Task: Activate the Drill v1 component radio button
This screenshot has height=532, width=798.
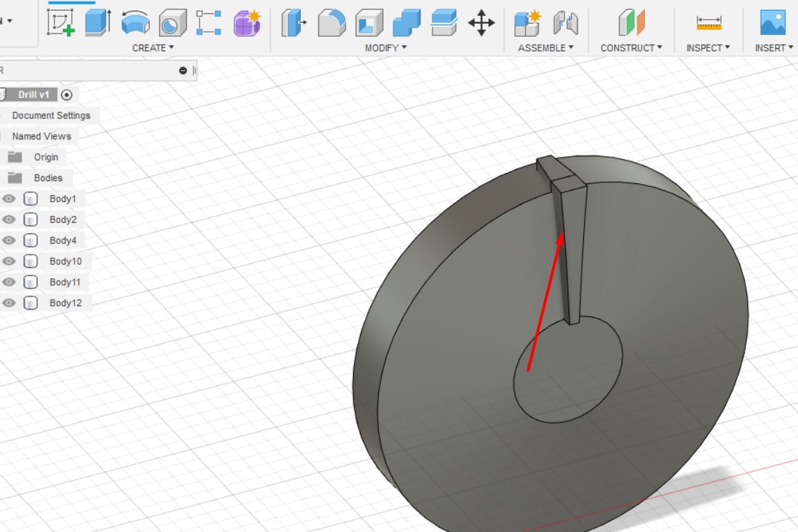Action: pyautogui.click(x=67, y=94)
